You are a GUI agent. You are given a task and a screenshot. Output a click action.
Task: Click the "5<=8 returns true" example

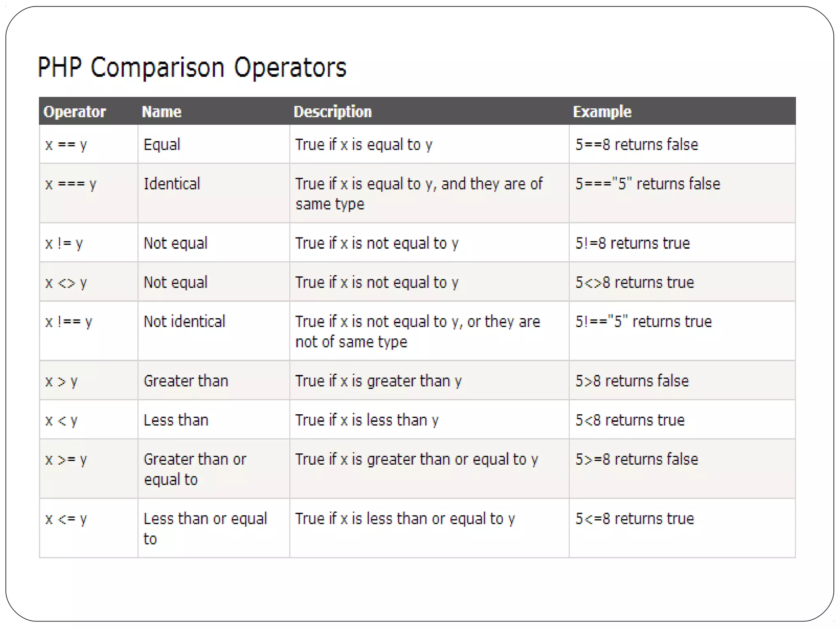click(635, 519)
